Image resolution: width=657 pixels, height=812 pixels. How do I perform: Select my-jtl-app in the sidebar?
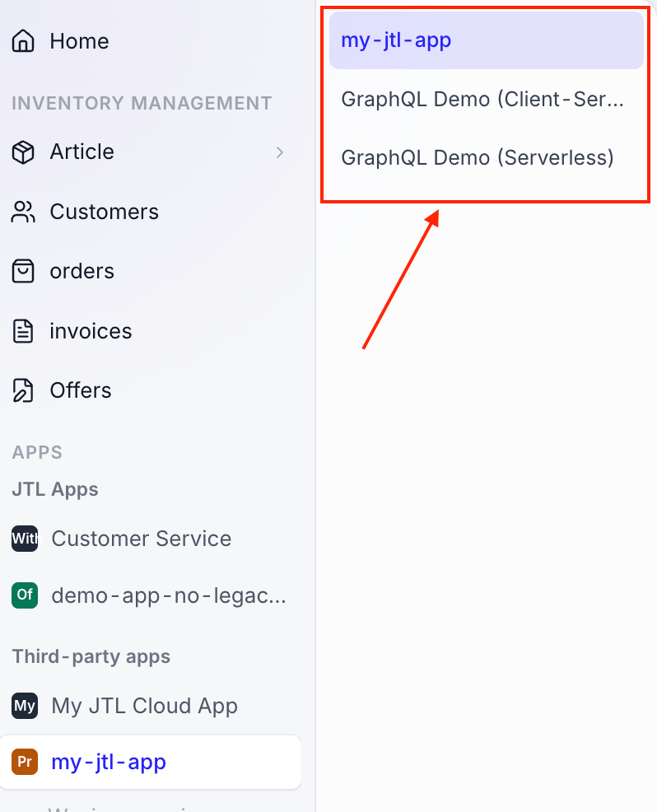150,762
